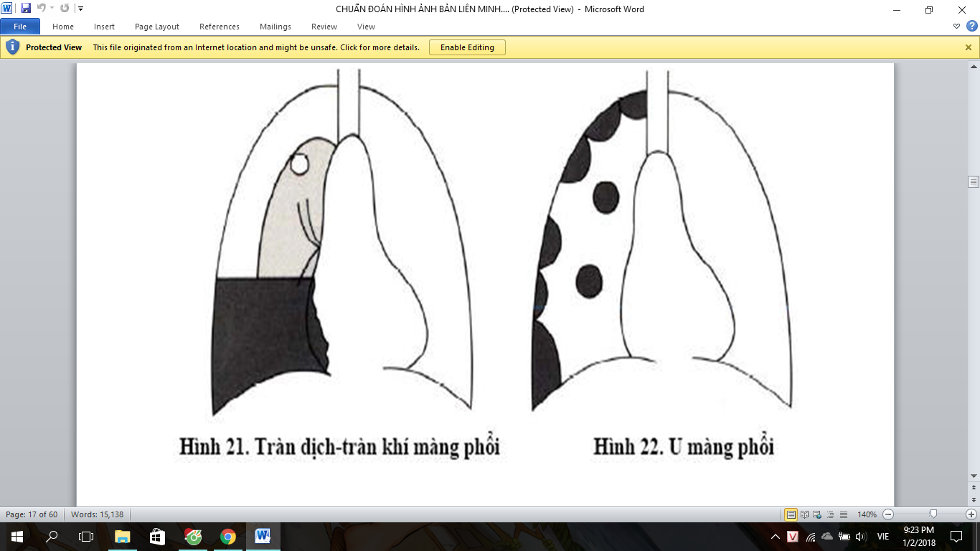Click the 140% zoom level button
The image size is (980, 551).
[867, 514]
